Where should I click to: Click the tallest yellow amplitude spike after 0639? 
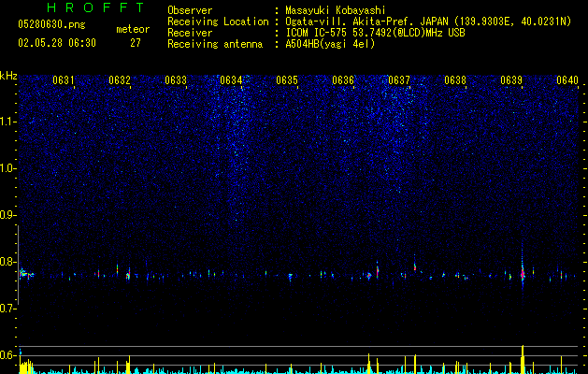(x=523, y=359)
